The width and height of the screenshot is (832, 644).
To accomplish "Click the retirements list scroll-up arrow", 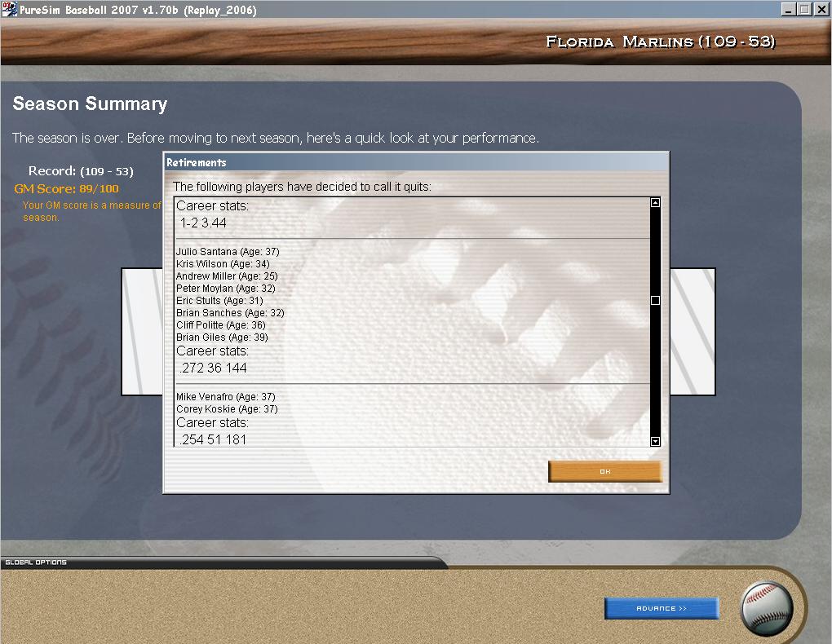I will coord(655,203).
